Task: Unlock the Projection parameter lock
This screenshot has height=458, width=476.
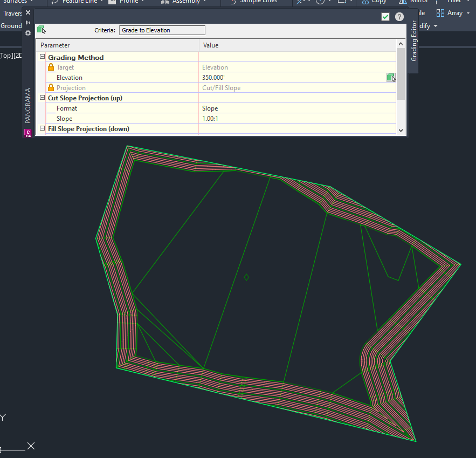Action: 50,87
